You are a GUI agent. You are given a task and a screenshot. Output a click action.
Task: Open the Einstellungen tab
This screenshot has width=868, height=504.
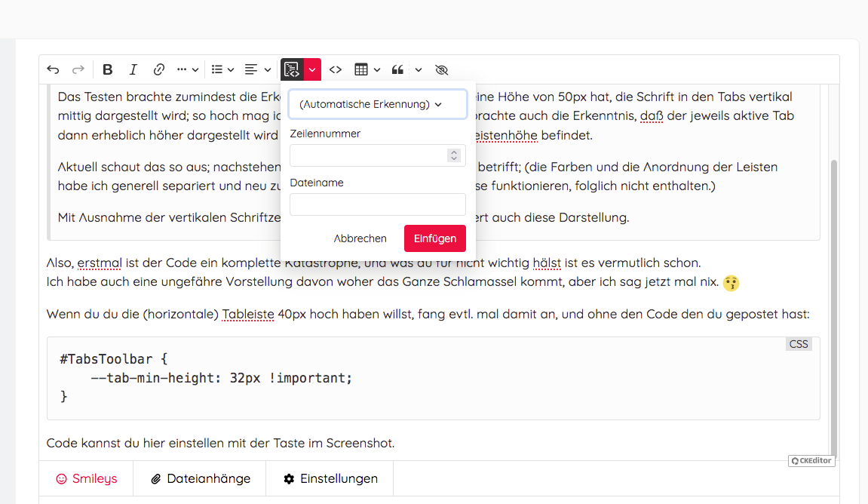point(330,478)
